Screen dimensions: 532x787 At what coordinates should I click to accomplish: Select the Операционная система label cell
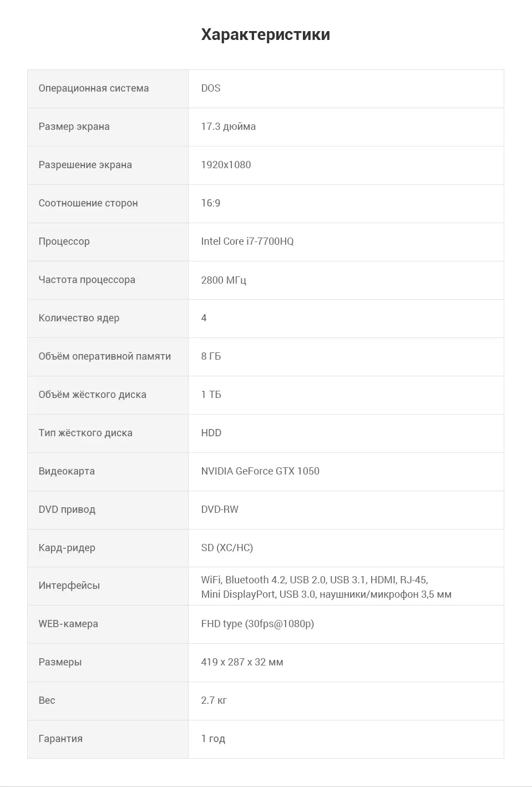coord(108,89)
